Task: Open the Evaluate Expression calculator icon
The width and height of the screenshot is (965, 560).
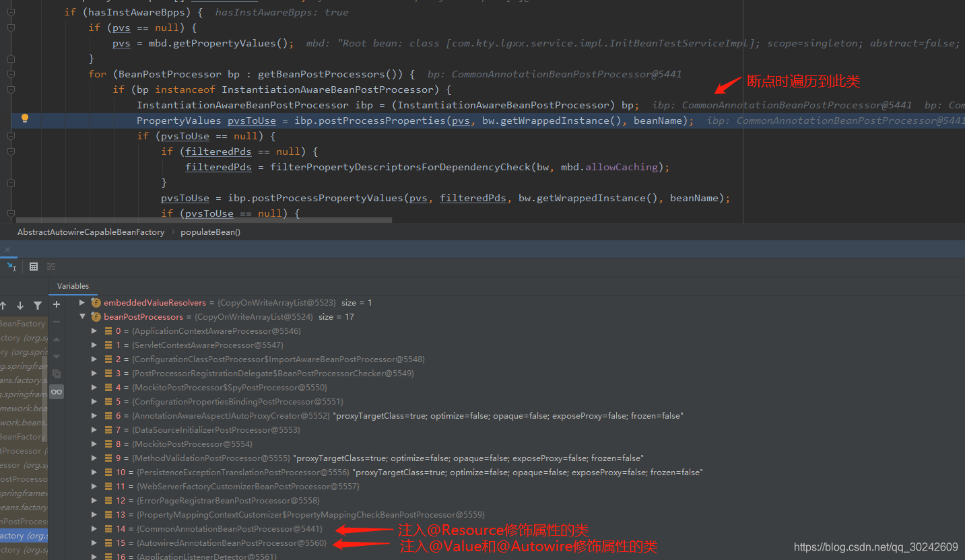Action: click(34, 267)
